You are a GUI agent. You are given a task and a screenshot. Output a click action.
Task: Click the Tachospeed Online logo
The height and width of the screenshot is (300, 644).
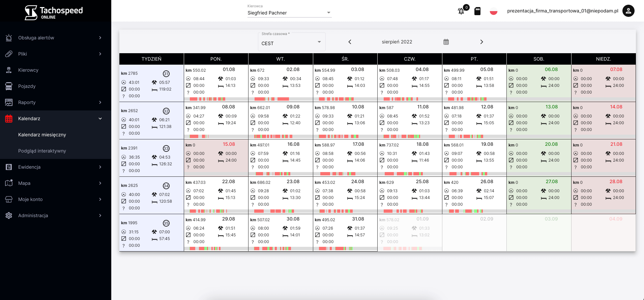click(54, 12)
